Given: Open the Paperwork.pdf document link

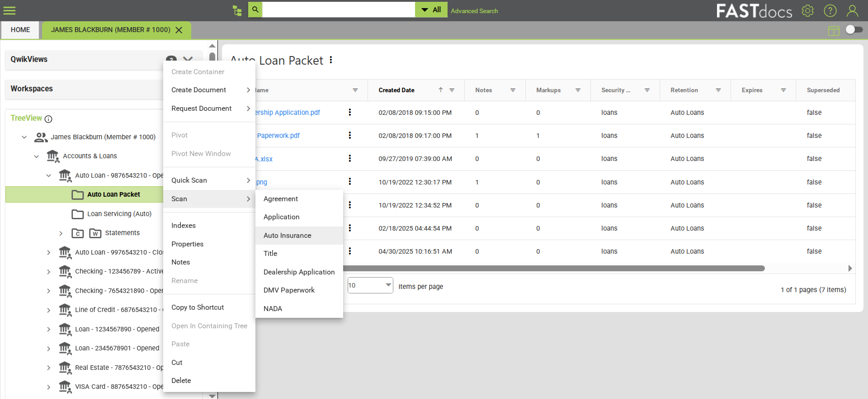Looking at the screenshot, I should (x=278, y=135).
